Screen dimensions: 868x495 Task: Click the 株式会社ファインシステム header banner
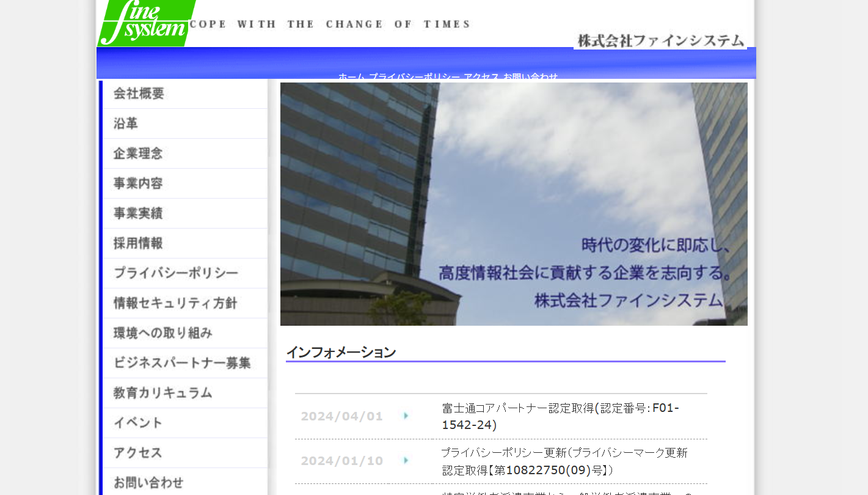tap(660, 40)
